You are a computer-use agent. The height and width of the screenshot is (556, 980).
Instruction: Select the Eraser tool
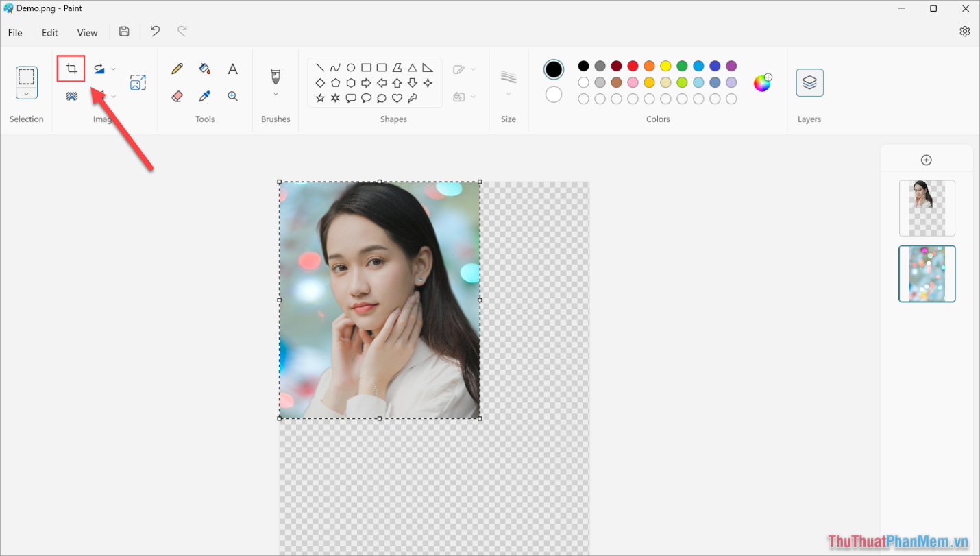pyautogui.click(x=177, y=96)
